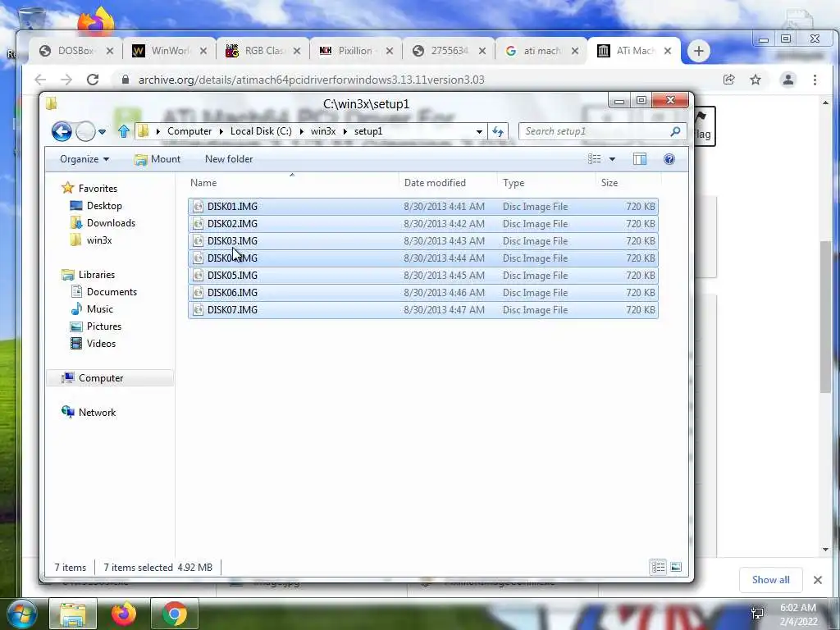This screenshot has width=840, height=630.
Task: Select the DISK02.IMG file
Action: 422,223
